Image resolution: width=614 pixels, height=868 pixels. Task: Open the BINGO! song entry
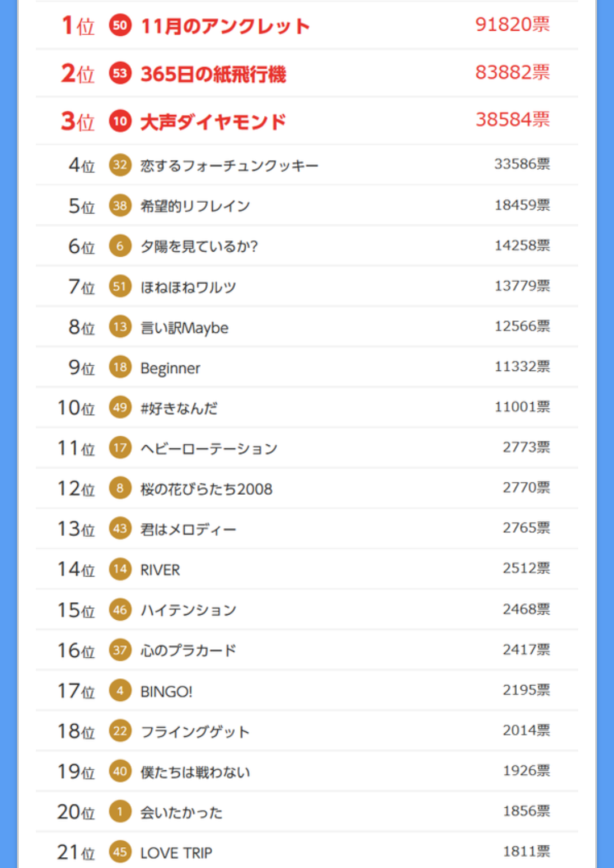167,691
